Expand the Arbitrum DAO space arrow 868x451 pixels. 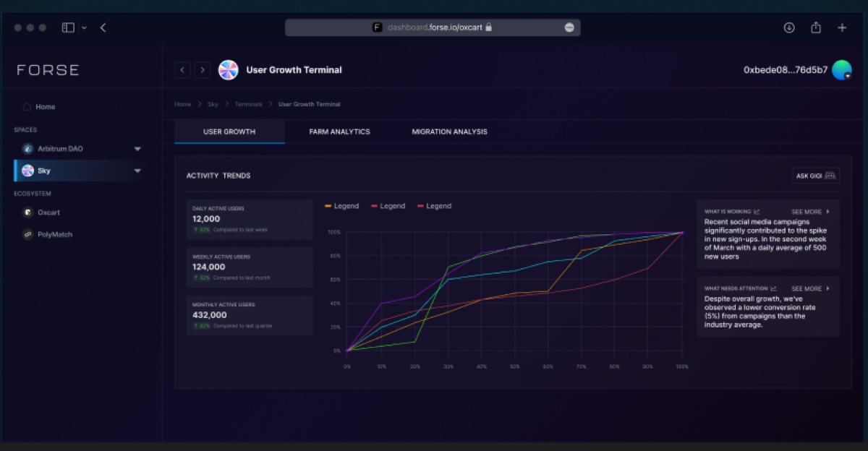click(137, 149)
